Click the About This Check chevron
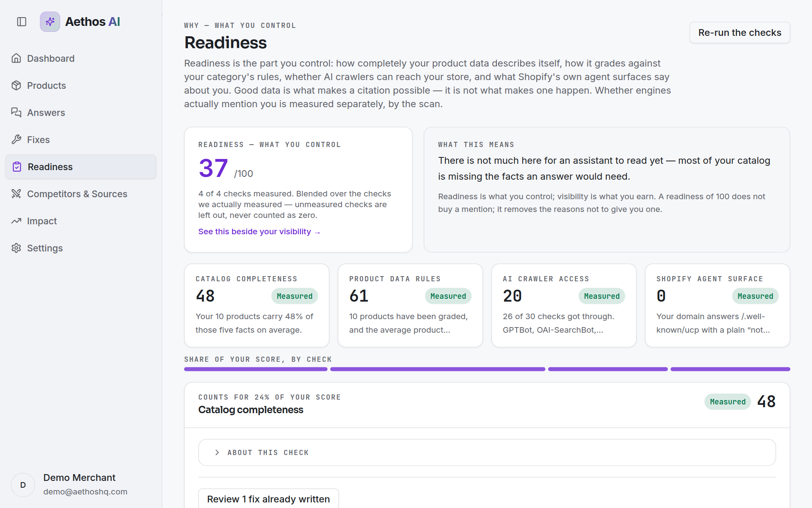812x508 pixels. click(217, 452)
